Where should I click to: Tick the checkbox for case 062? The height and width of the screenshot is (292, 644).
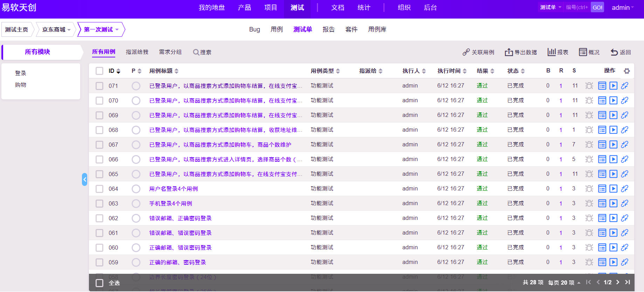(x=99, y=218)
